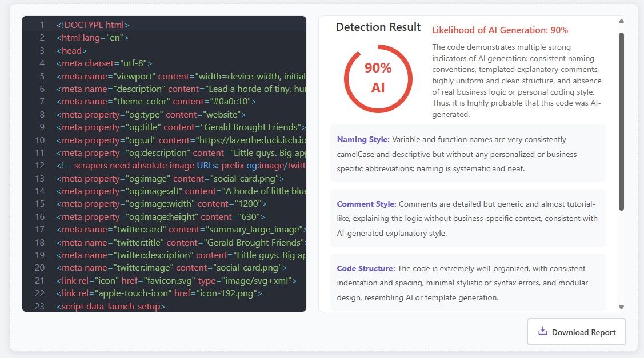Click Likelihood of AI Generation: 90% text
Screen dimensions: 644x358
[500, 30]
